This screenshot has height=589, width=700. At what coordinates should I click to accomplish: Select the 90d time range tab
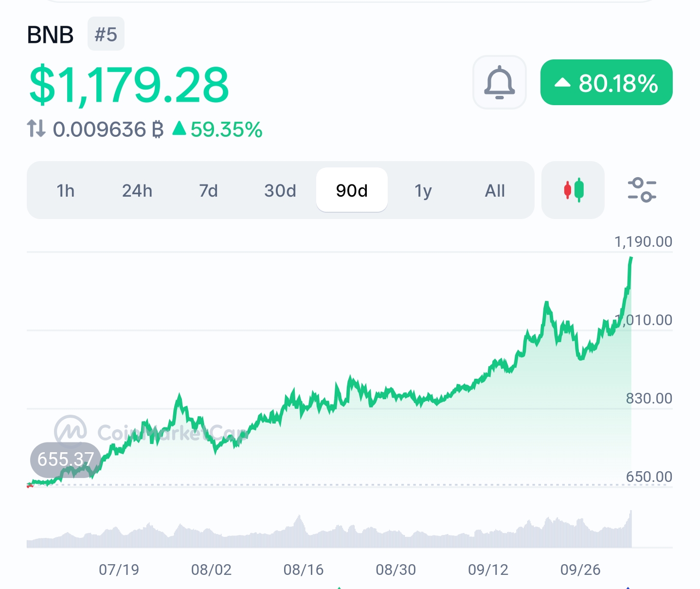[x=352, y=190]
